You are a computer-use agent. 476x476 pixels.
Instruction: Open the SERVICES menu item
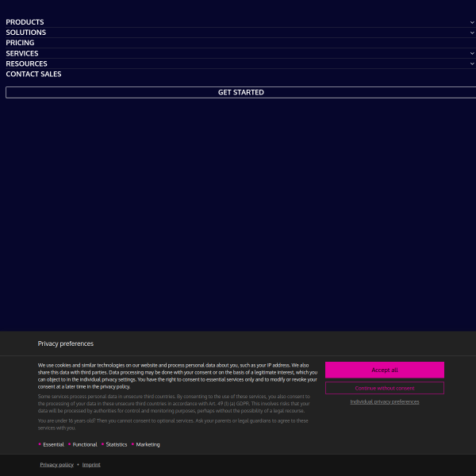click(22, 53)
